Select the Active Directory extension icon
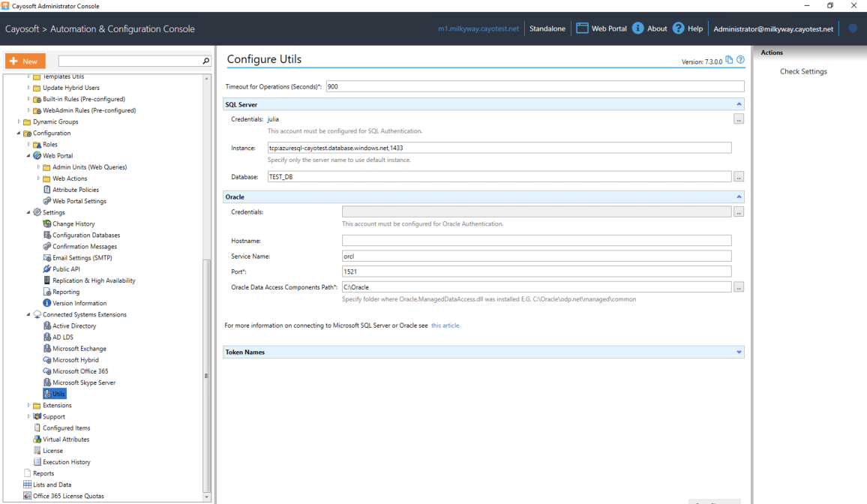 47,325
